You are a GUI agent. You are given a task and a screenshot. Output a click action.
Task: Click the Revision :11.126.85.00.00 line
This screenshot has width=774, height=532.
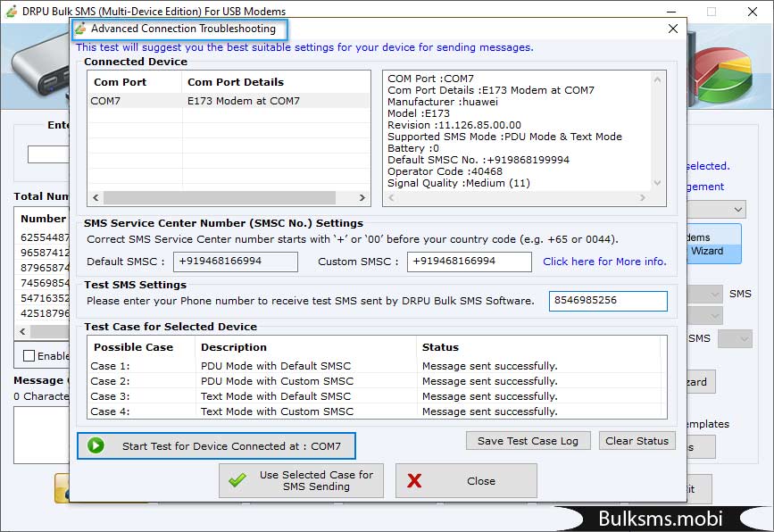point(454,125)
